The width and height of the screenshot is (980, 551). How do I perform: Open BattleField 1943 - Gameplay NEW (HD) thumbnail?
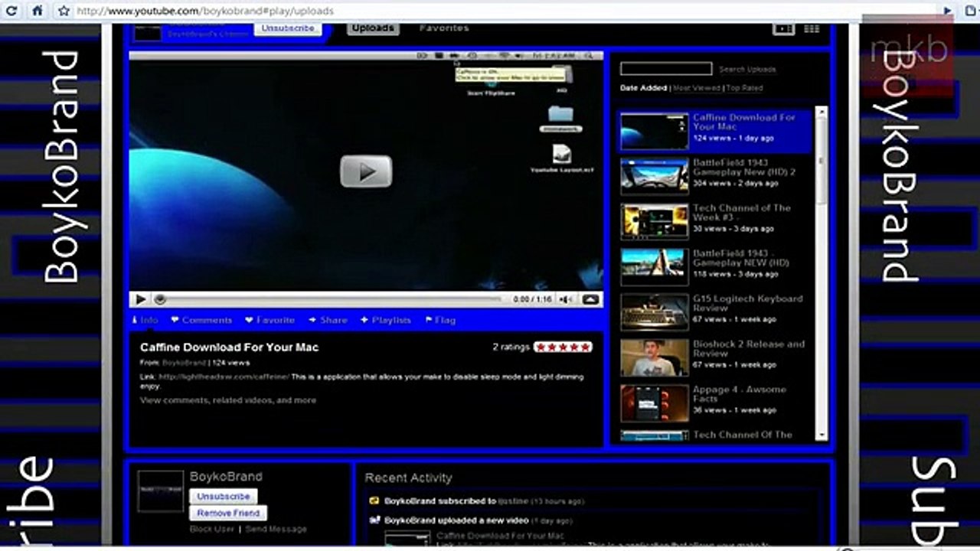tap(655, 267)
